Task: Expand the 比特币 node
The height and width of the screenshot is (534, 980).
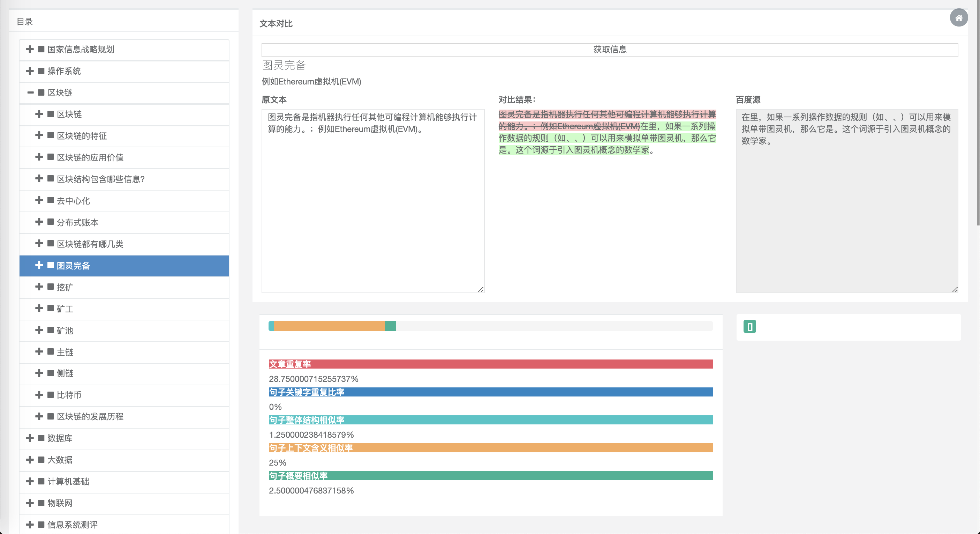Action: pos(39,395)
